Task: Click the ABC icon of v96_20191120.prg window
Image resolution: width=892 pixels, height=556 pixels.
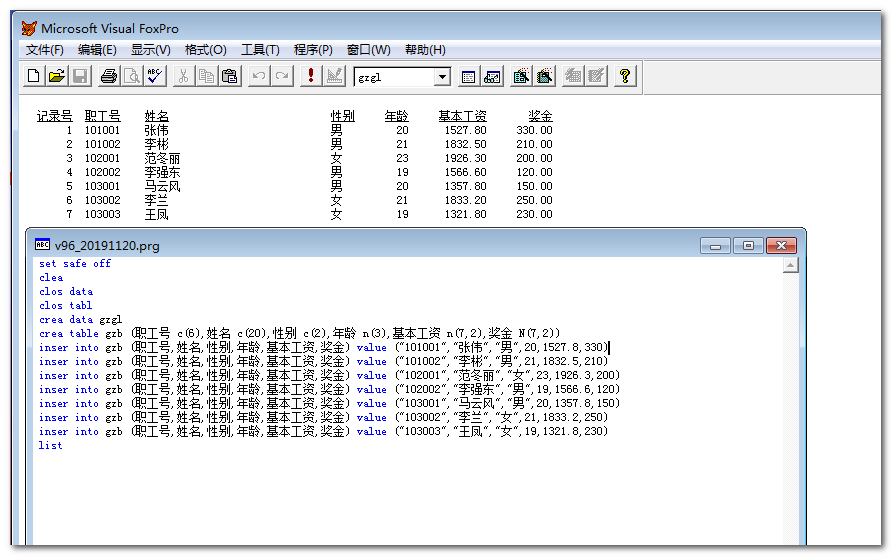Action: (43, 245)
